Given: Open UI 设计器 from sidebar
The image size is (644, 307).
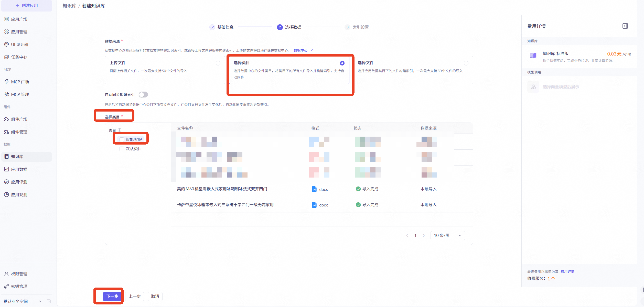Looking at the screenshot, I should (19, 45).
